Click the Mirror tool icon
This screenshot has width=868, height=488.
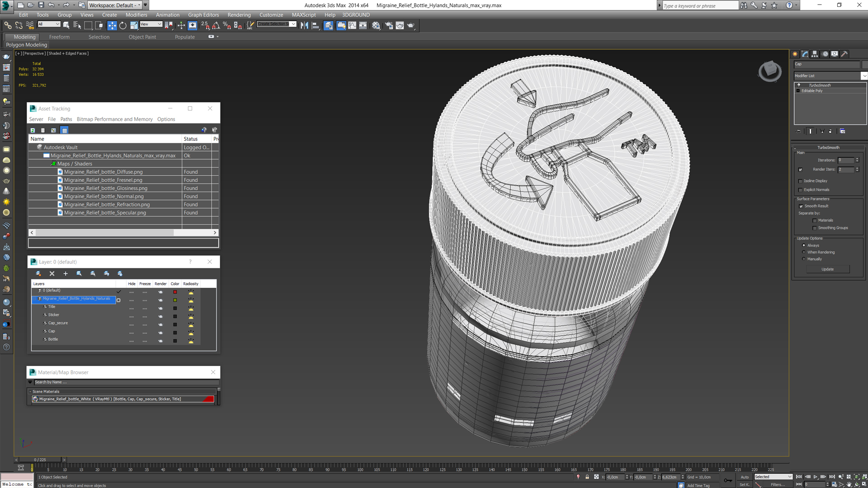(x=304, y=25)
